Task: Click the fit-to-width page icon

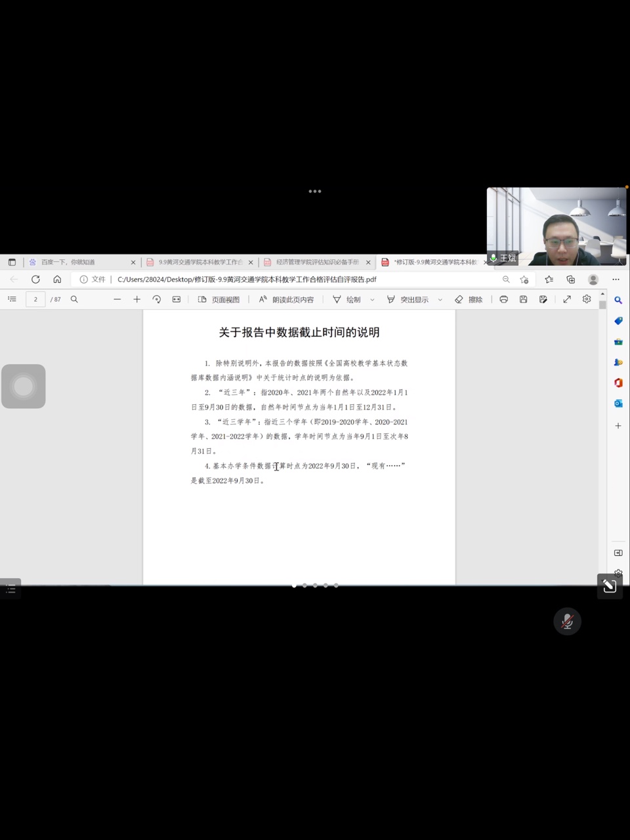Action: point(176,299)
